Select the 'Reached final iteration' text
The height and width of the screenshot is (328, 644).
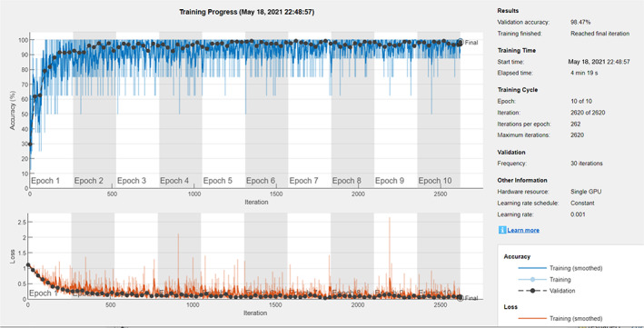(599, 34)
